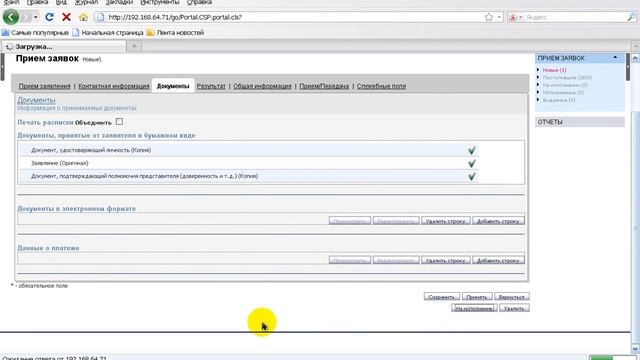Switch to the Прием/Передача tab

(324, 86)
